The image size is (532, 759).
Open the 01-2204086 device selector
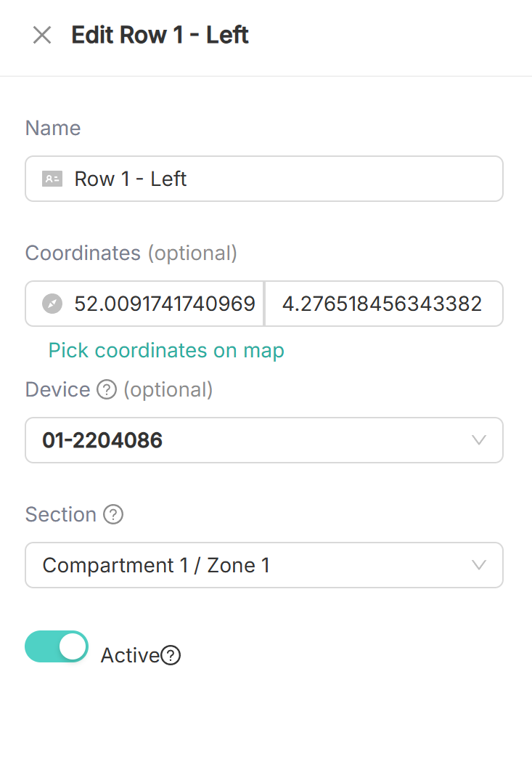[264, 440]
